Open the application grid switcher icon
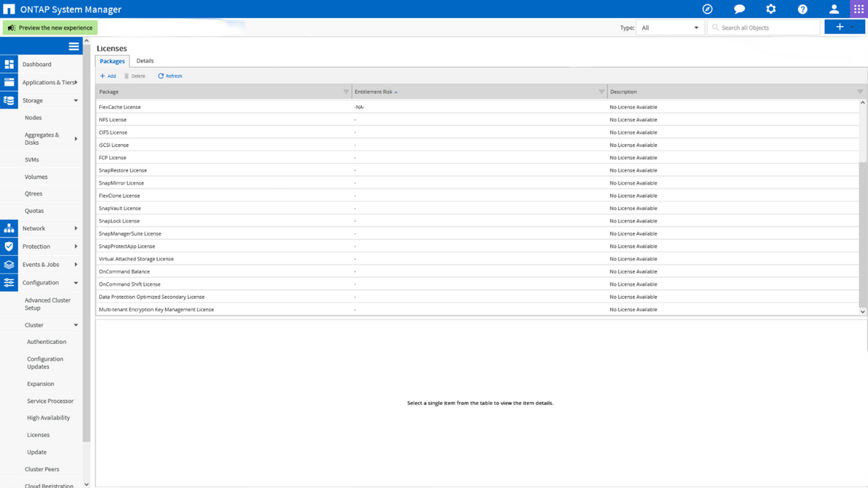 coord(858,9)
